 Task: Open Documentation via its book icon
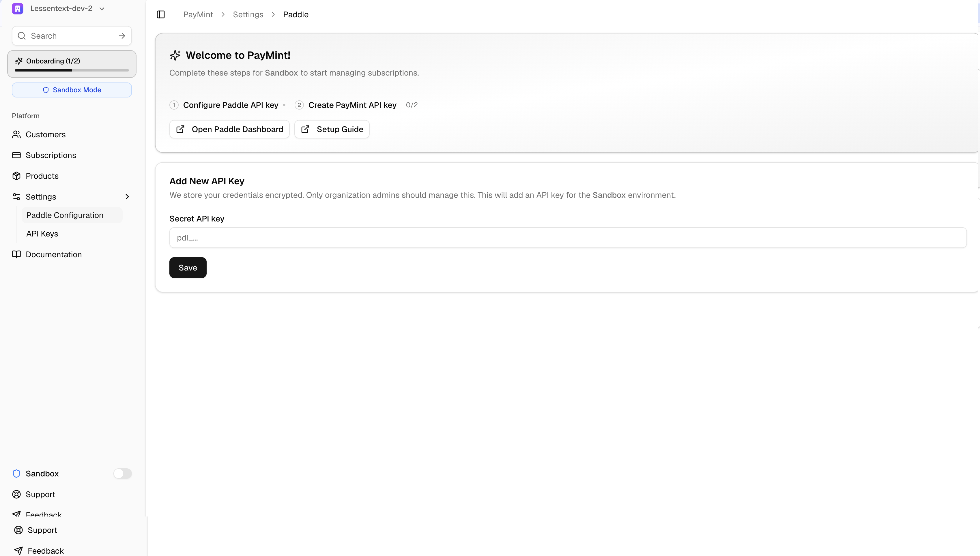coord(17,254)
